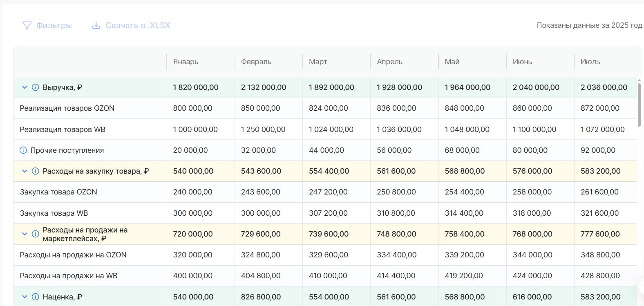Click the Апрель column header

pos(389,62)
